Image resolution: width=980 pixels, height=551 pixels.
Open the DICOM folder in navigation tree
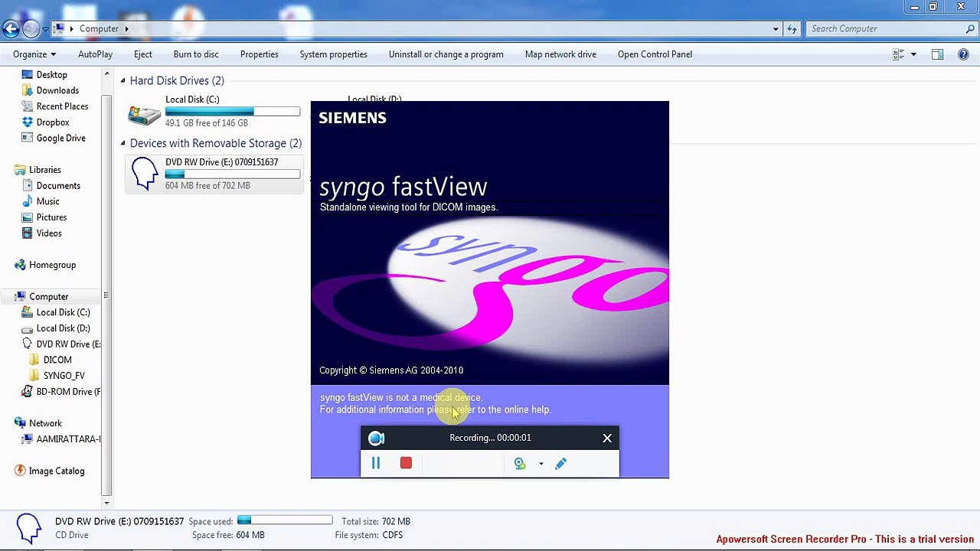(57, 360)
